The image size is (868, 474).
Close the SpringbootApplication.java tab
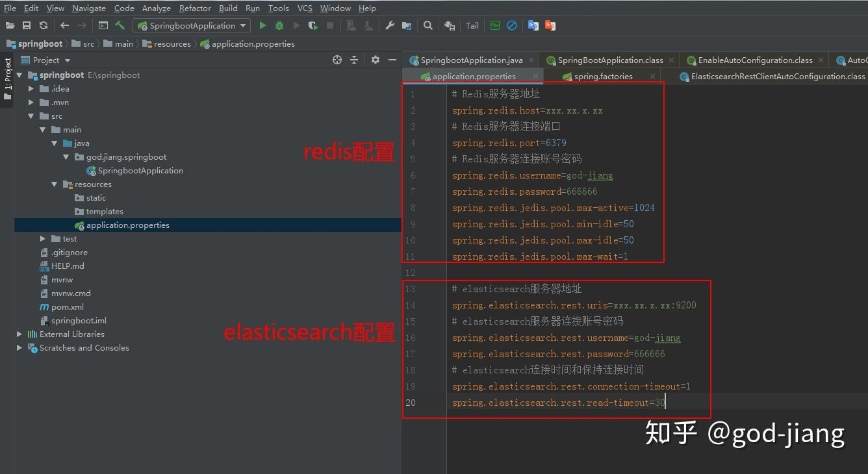[531, 60]
